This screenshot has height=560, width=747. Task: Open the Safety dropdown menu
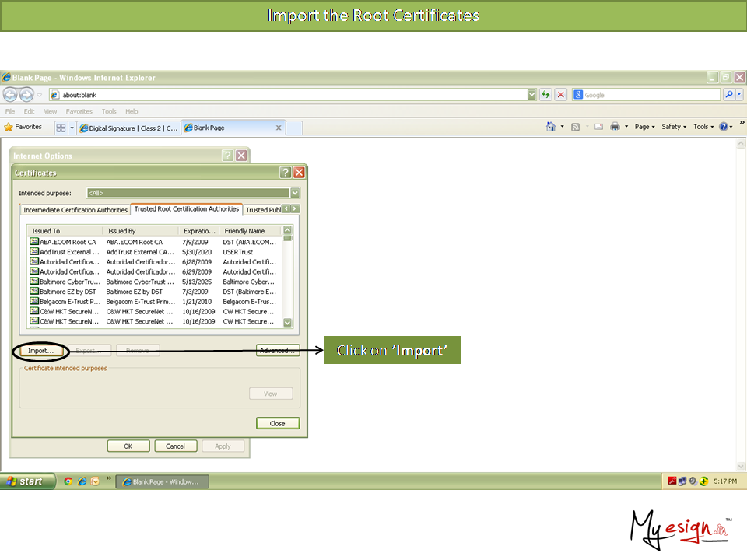point(673,127)
